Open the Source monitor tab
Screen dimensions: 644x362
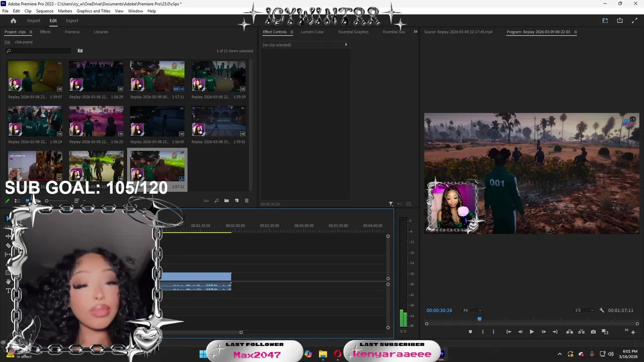point(458,32)
